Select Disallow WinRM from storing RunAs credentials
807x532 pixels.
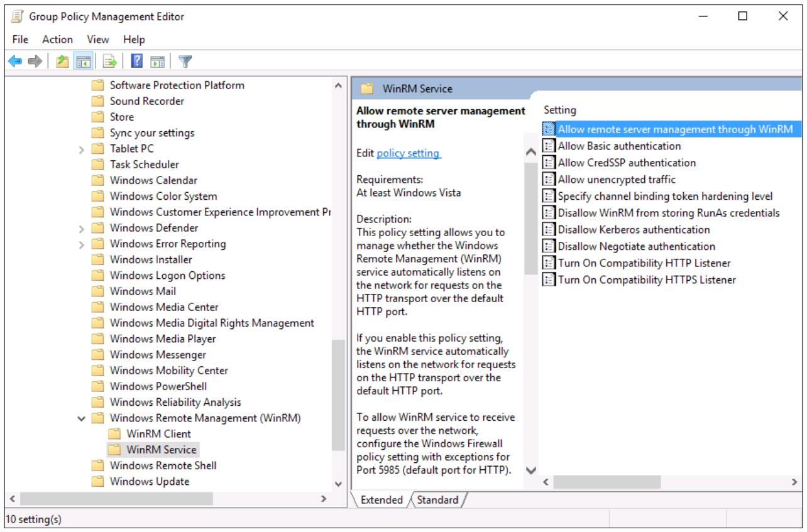click(669, 213)
